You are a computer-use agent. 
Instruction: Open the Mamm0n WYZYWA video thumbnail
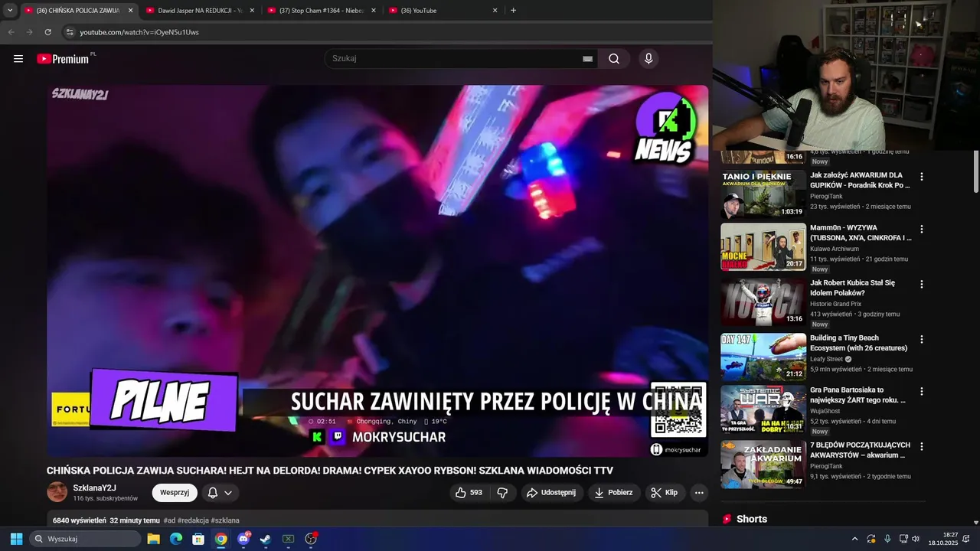click(x=763, y=247)
